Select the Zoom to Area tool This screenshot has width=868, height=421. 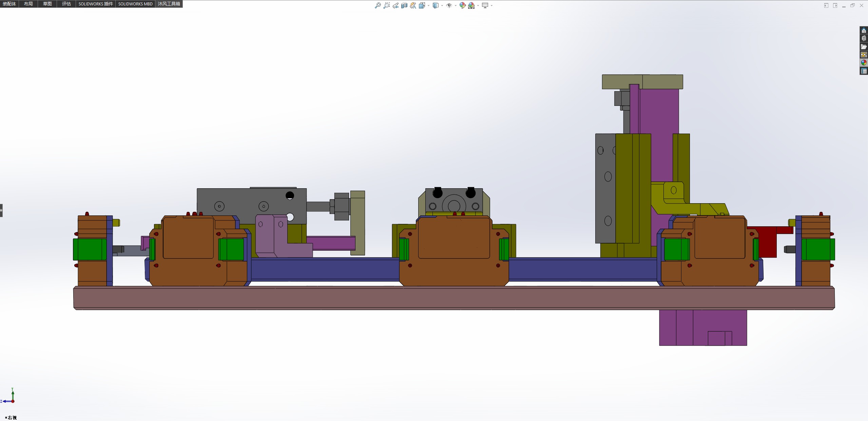[386, 5]
